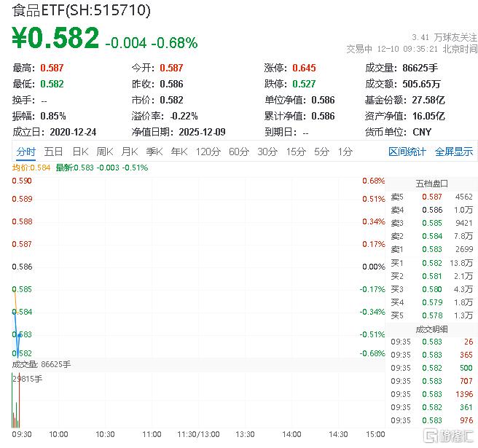Click the 食品ETF(SH:515710) title
This screenshot has width=478, height=448.
click(x=82, y=10)
